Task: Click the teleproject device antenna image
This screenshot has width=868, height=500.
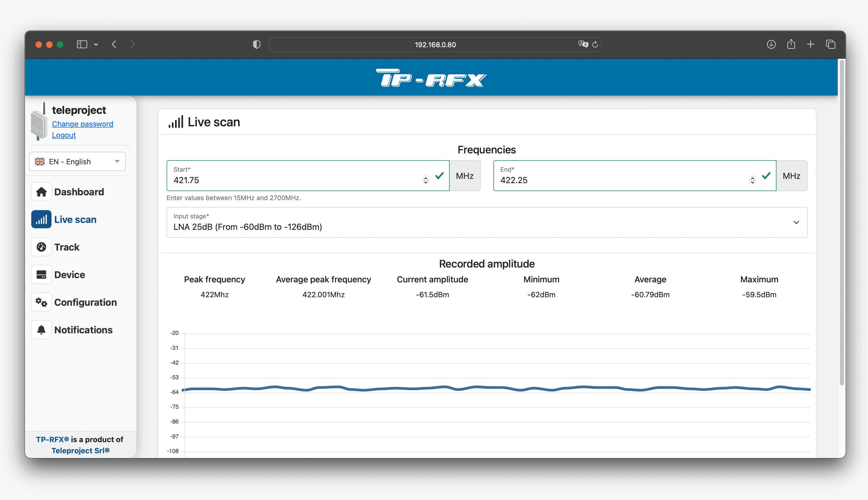Action: [39, 122]
